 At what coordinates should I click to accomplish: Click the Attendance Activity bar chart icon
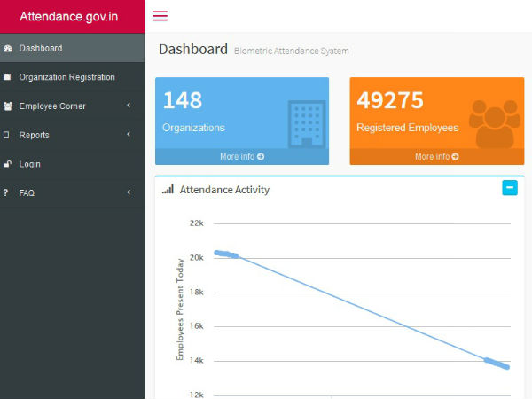point(168,190)
